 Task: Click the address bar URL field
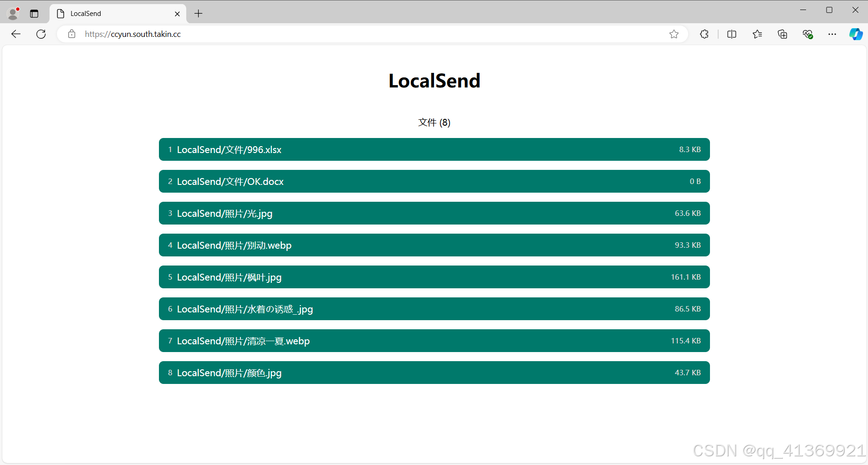coord(372,34)
